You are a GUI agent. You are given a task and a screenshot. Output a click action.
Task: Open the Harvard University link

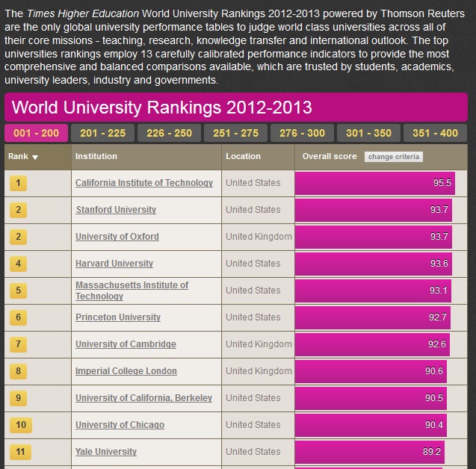pos(114,264)
